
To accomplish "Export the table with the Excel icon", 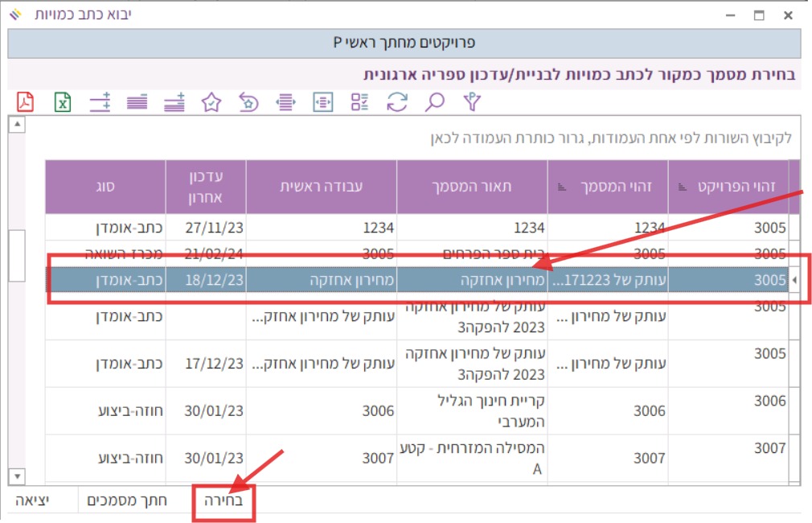I will 64,102.
